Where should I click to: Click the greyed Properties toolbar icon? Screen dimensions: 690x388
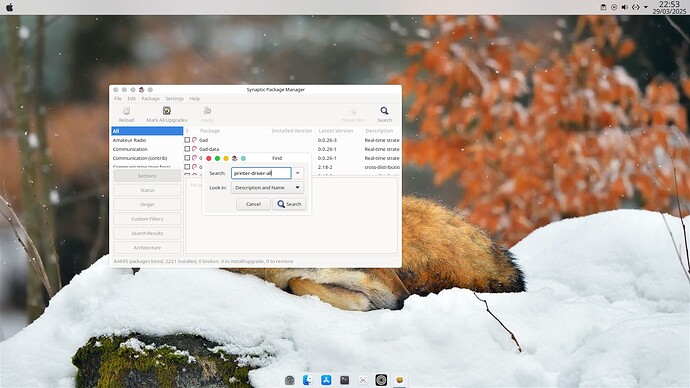[x=353, y=111]
